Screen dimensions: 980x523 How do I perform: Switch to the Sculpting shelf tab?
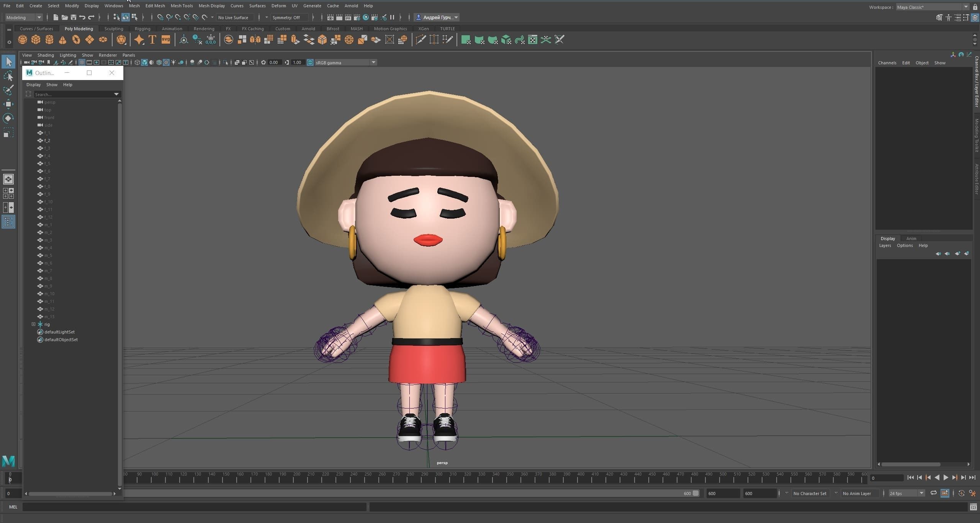tap(114, 29)
